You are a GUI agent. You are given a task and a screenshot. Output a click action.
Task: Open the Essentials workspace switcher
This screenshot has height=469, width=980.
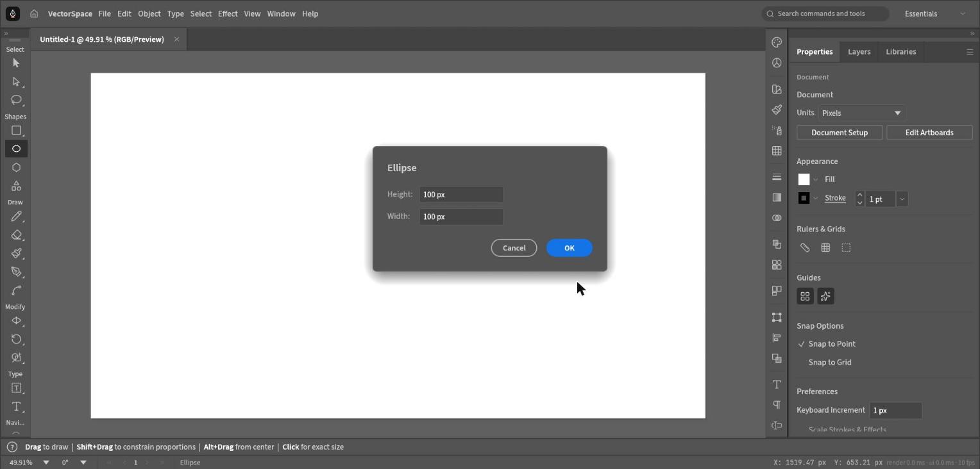click(x=935, y=13)
